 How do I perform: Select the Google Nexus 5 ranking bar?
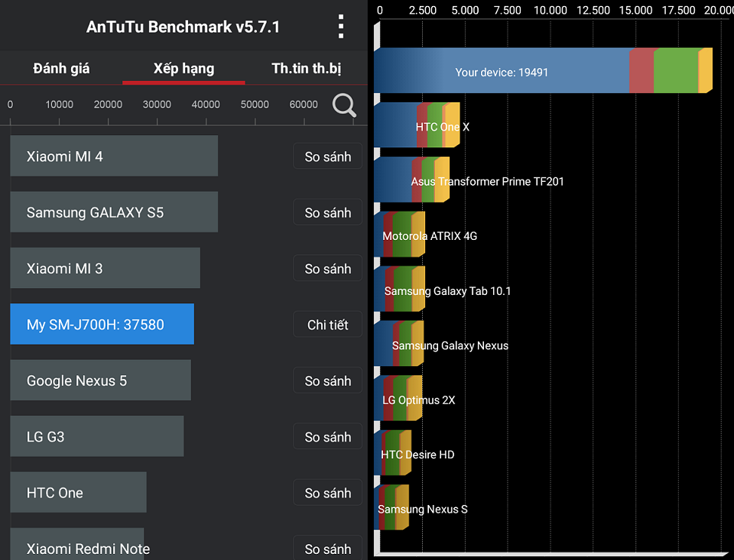[101, 380]
